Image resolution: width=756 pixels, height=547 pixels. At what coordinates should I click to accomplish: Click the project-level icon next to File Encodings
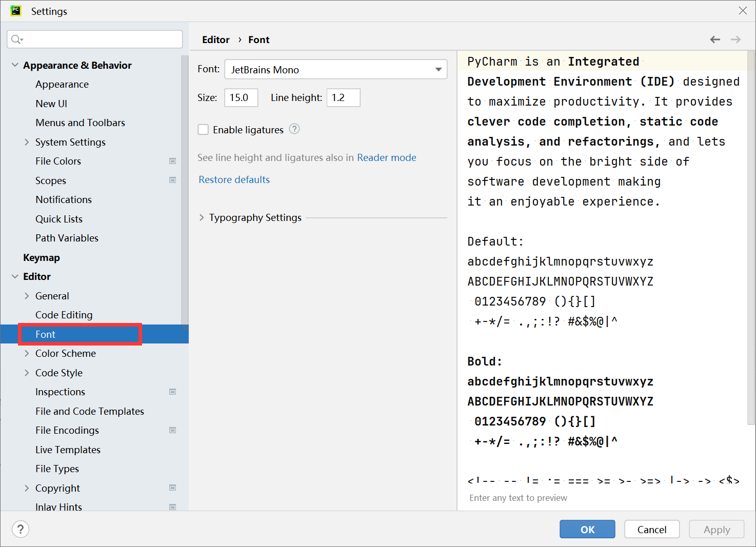173,430
